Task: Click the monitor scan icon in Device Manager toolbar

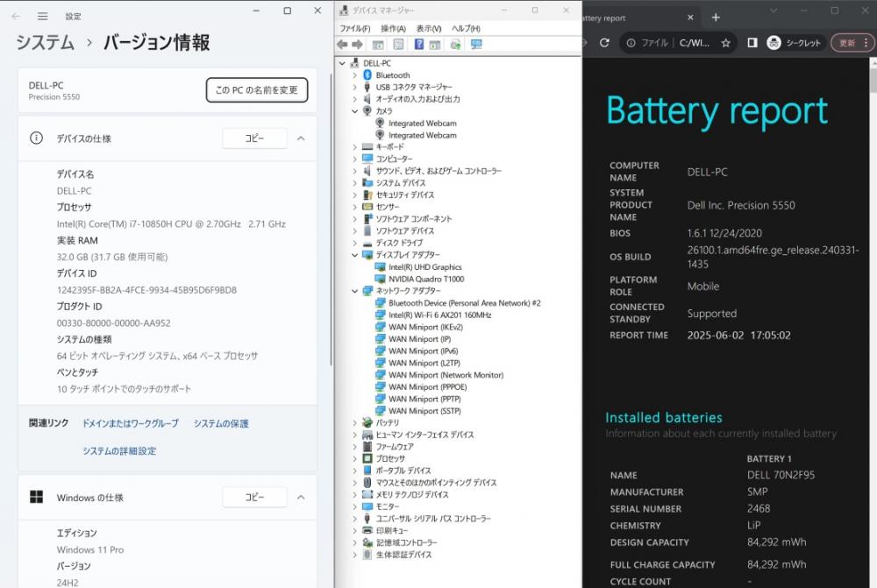Action: (x=476, y=44)
